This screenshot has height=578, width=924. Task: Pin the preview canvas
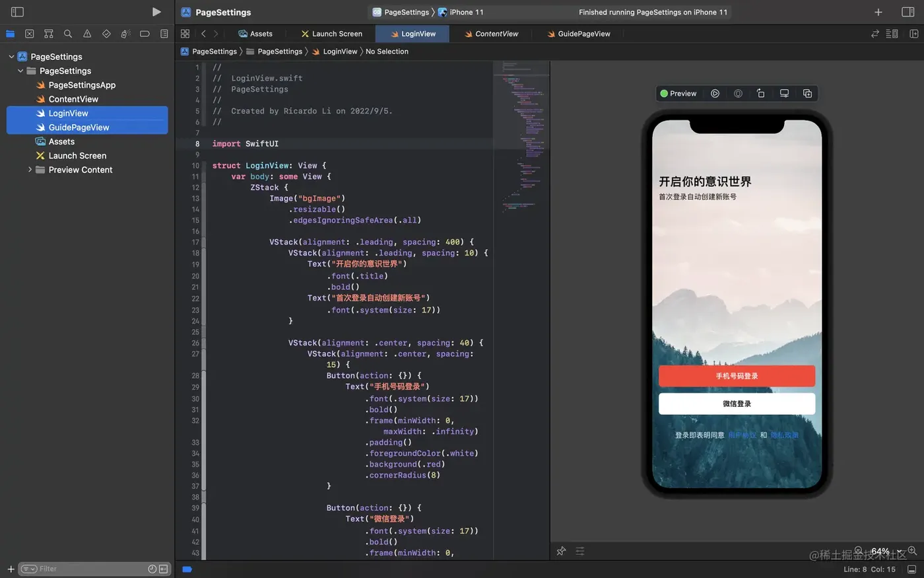tap(561, 551)
